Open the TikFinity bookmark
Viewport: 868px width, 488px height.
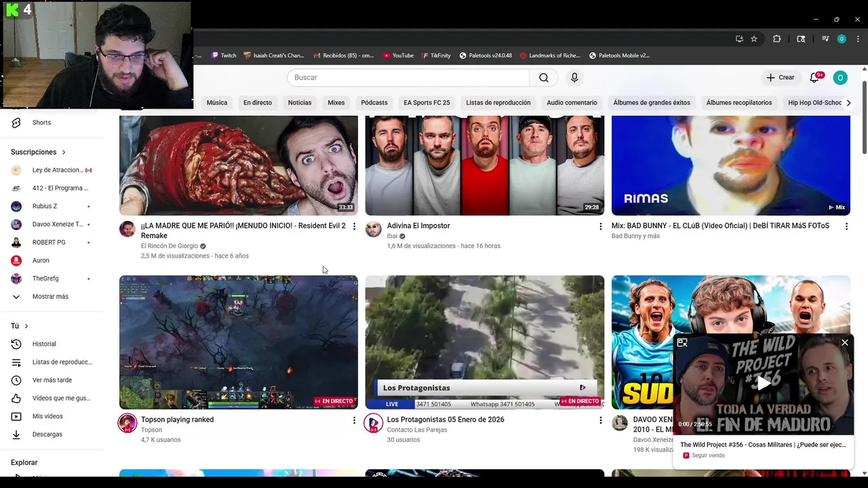[x=436, y=56]
